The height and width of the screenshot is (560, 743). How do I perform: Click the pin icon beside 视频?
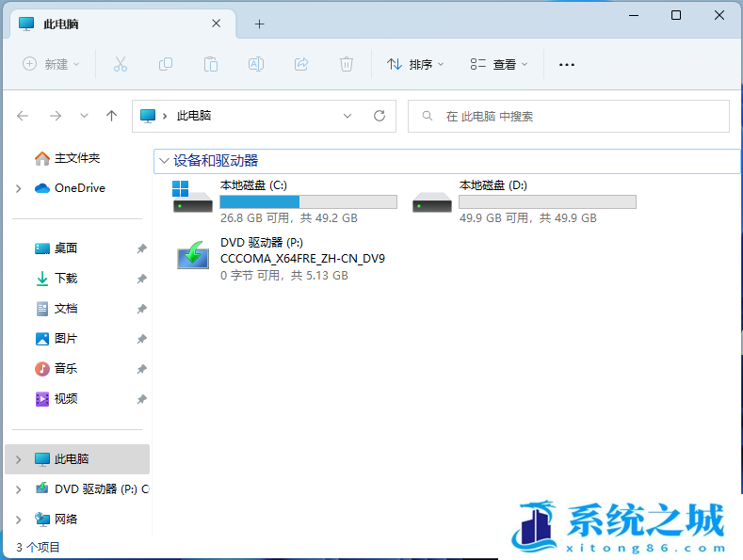(x=141, y=399)
